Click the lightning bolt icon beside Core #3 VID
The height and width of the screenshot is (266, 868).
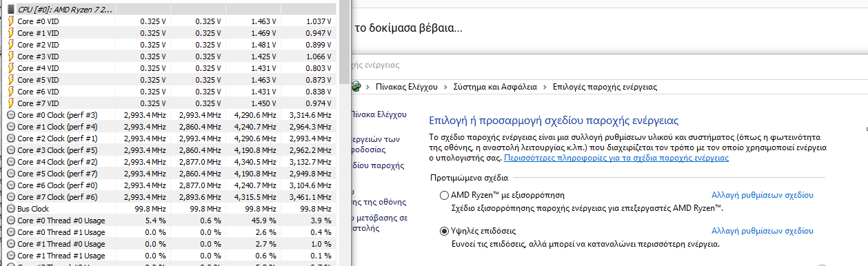tap(11, 57)
